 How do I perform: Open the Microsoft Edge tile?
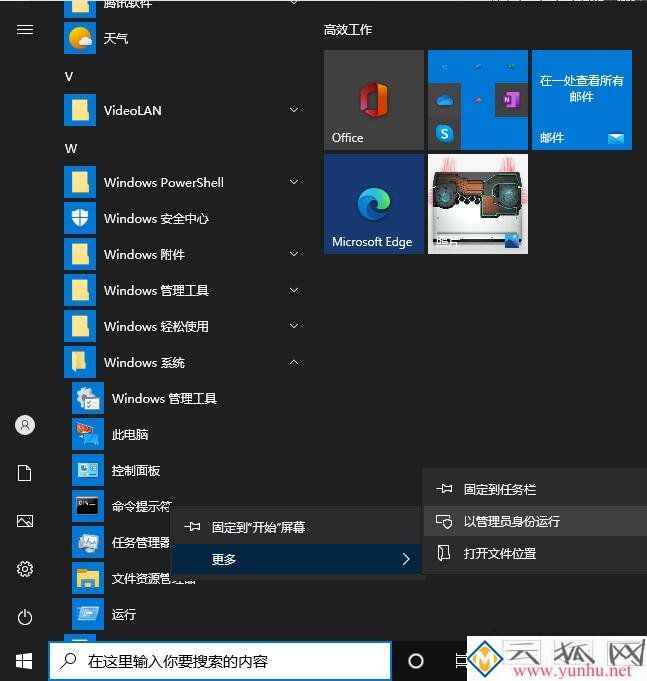coord(374,204)
